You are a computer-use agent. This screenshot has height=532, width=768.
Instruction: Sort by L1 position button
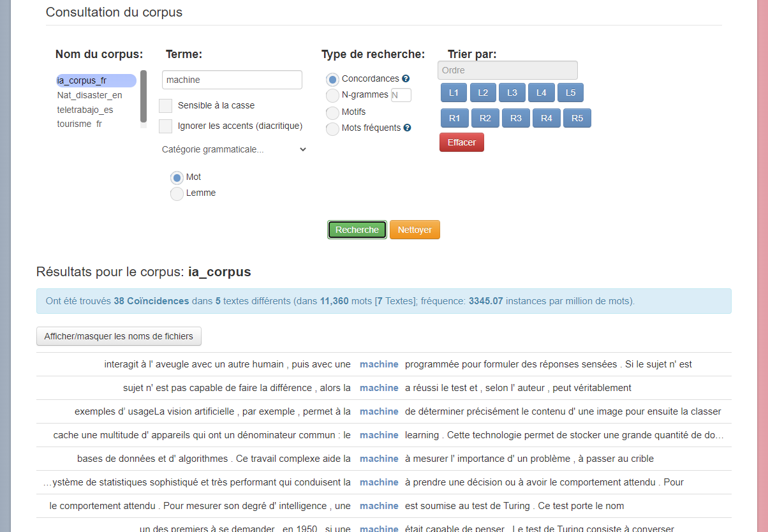pyautogui.click(x=454, y=92)
